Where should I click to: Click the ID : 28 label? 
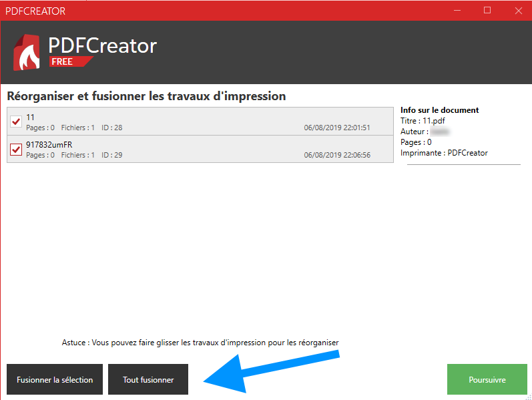(x=112, y=128)
